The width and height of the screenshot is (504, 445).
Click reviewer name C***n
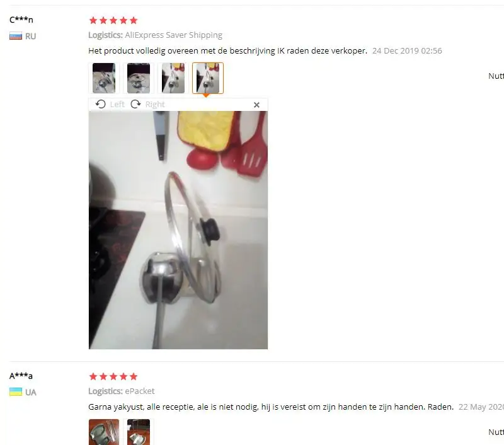[x=21, y=20]
